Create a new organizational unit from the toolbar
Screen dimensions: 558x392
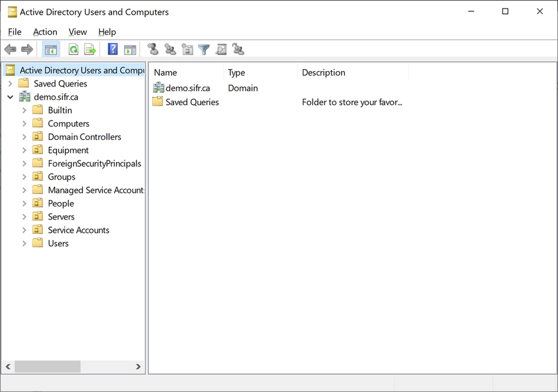(x=187, y=49)
